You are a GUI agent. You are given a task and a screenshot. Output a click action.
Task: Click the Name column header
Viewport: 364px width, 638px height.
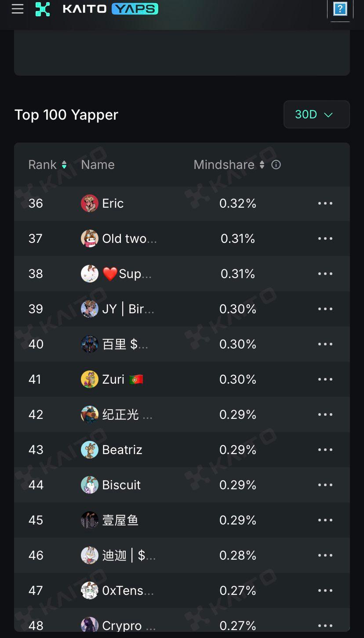pyautogui.click(x=98, y=165)
